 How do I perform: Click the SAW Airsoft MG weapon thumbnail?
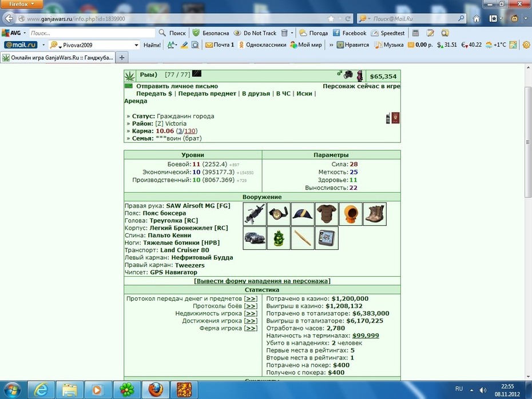coord(255,214)
